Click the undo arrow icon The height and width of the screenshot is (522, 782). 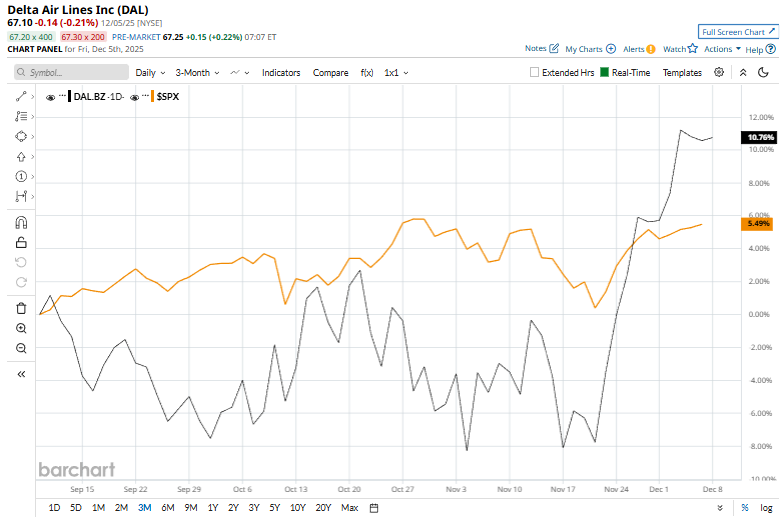[x=21, y=262]
